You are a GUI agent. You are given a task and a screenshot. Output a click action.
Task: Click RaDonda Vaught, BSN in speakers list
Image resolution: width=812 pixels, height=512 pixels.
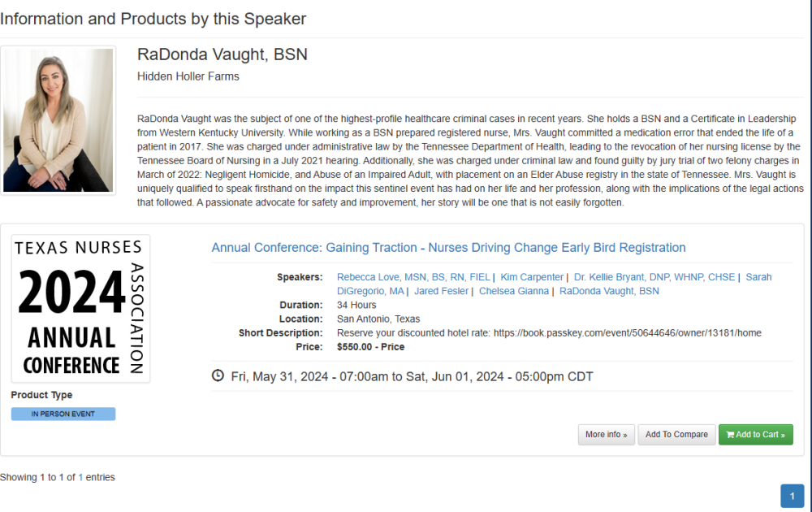609,291
